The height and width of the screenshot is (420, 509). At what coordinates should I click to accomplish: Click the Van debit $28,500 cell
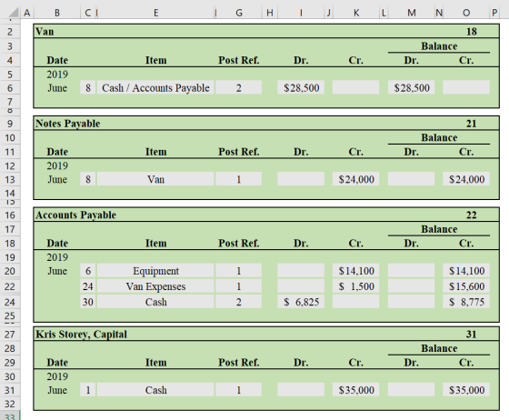tap(301, 87)
